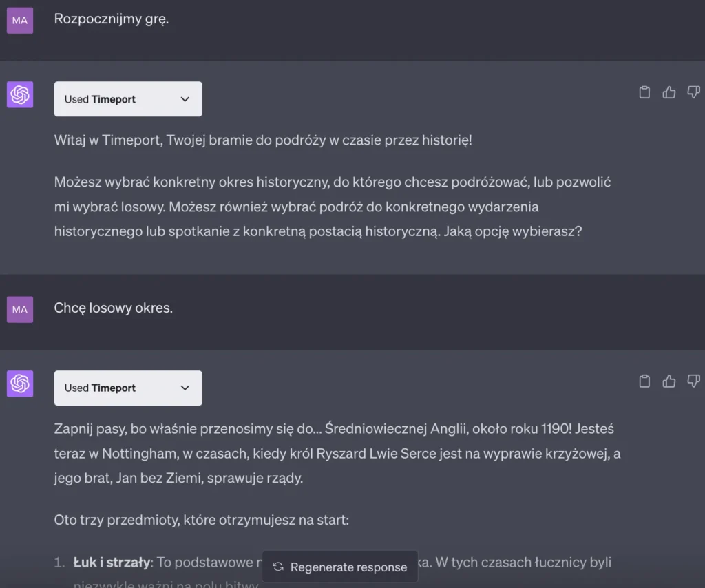Click the "Możesz wybrać konkretny okres" paragraph

point(333,207)
